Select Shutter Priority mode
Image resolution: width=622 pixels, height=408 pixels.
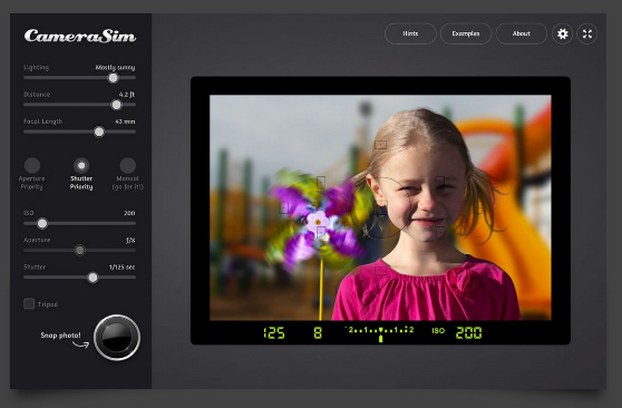[81, 166]
